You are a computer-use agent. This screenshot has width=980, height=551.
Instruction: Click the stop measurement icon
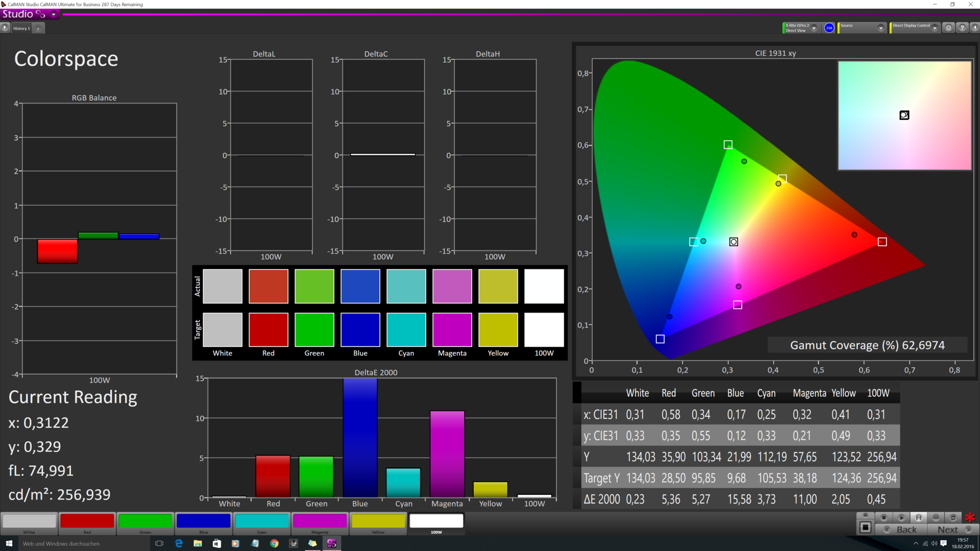(x=884, y=517)
